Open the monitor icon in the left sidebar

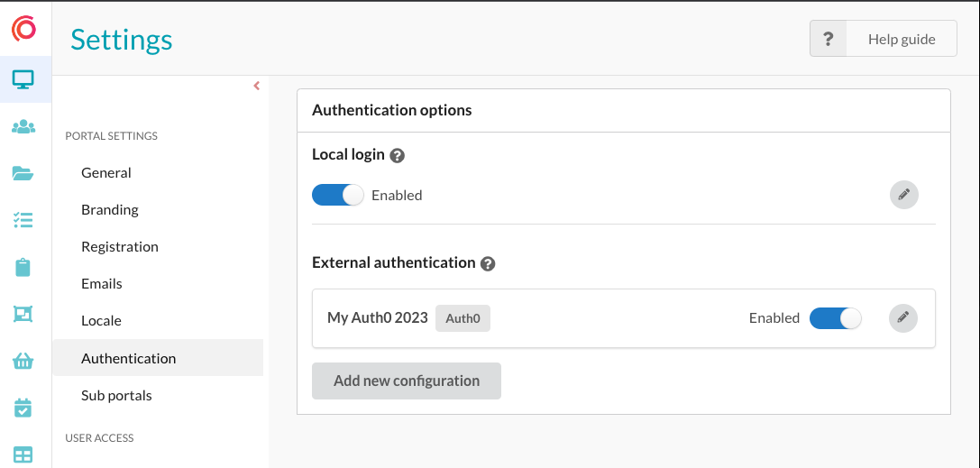(23, 79)
